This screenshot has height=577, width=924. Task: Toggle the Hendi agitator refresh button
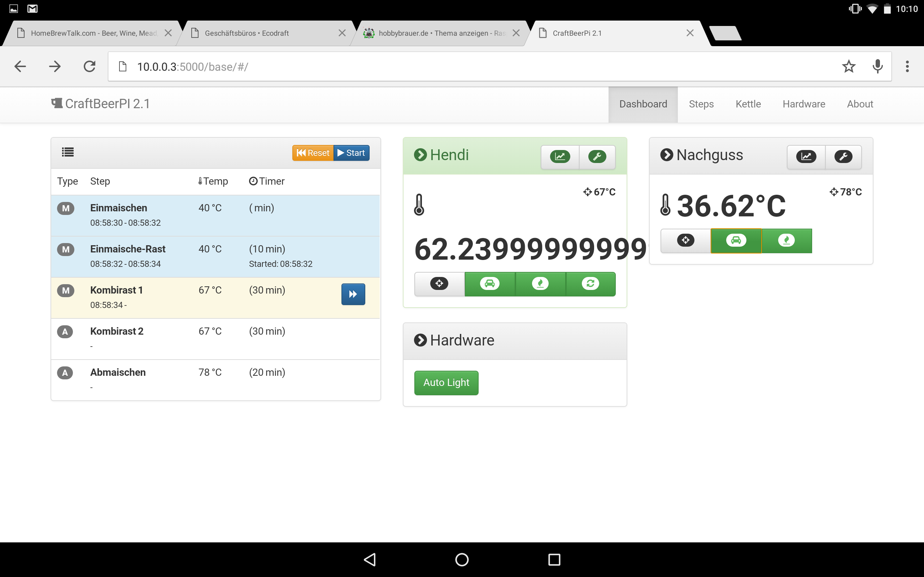(590, 283)
